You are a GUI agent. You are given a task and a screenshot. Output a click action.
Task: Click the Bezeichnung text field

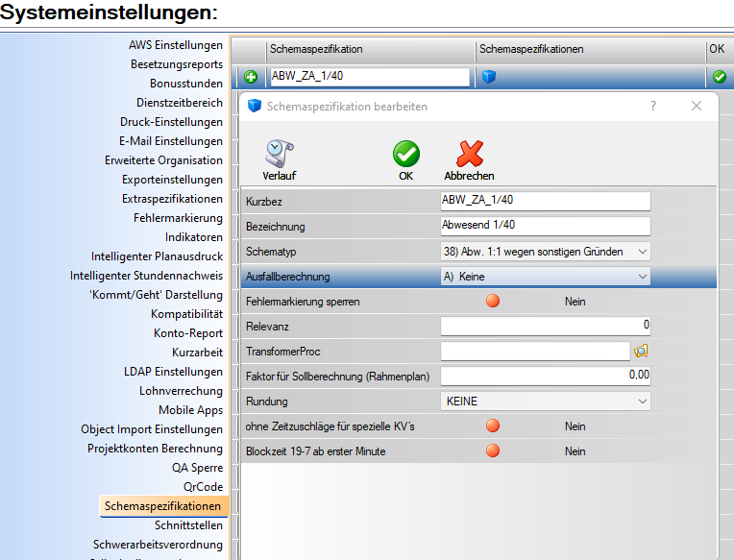pos(544,227)
